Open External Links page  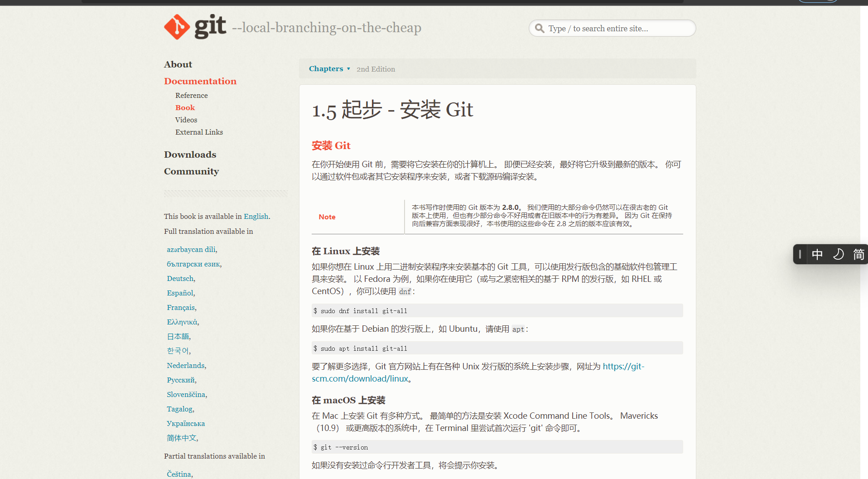tap(199, 132)
